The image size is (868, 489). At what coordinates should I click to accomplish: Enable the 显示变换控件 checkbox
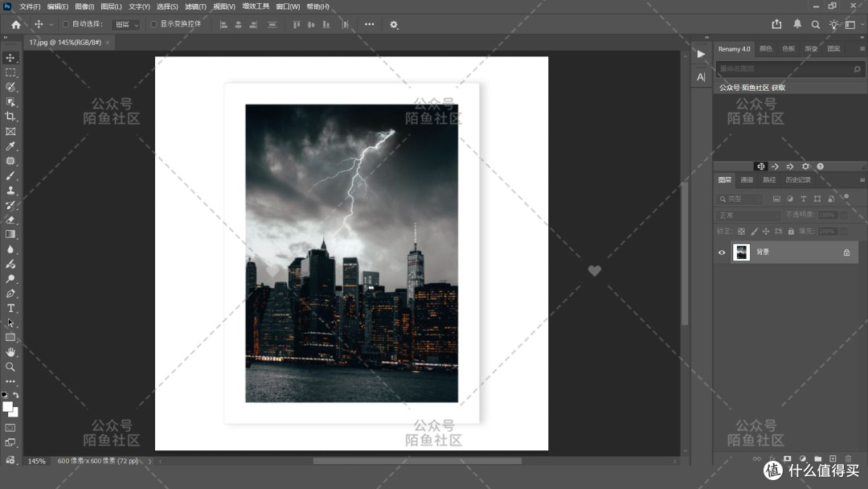point(154,24)
